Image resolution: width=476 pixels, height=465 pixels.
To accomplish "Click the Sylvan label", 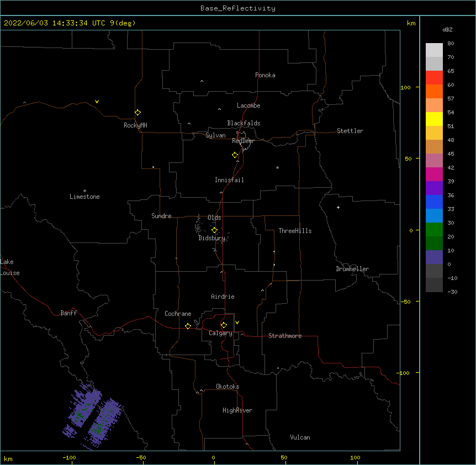I will (215, 135).
